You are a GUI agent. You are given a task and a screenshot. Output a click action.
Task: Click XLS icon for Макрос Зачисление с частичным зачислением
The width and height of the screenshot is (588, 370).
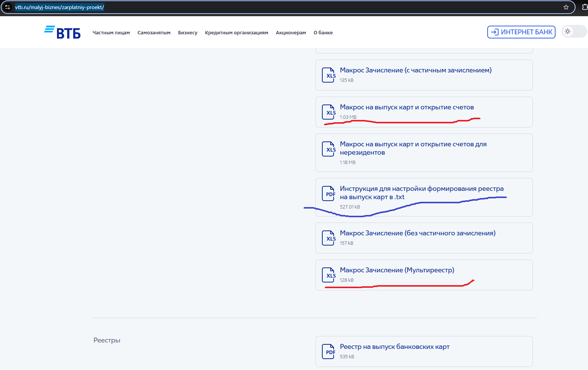tap(328, 75)
